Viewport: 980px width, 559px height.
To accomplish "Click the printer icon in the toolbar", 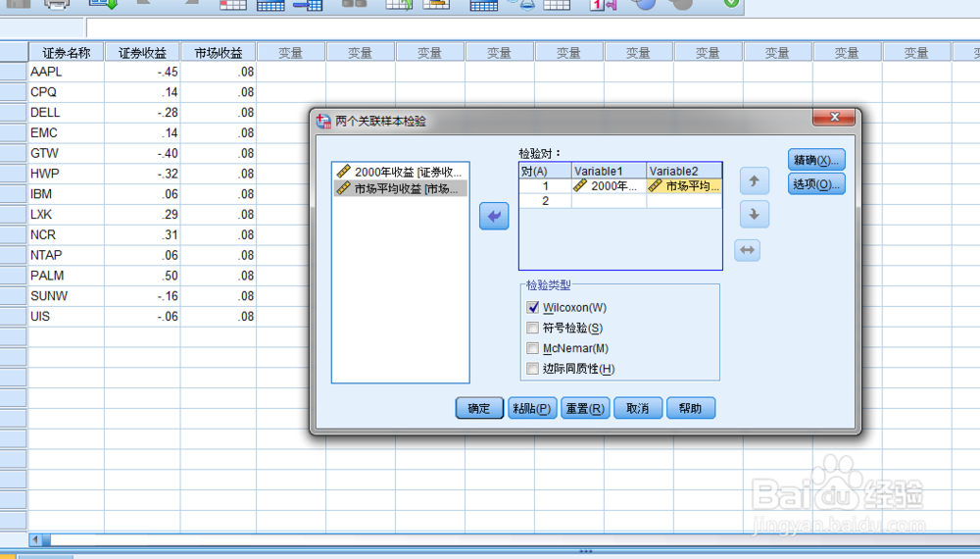I will [x=57, y=4].
